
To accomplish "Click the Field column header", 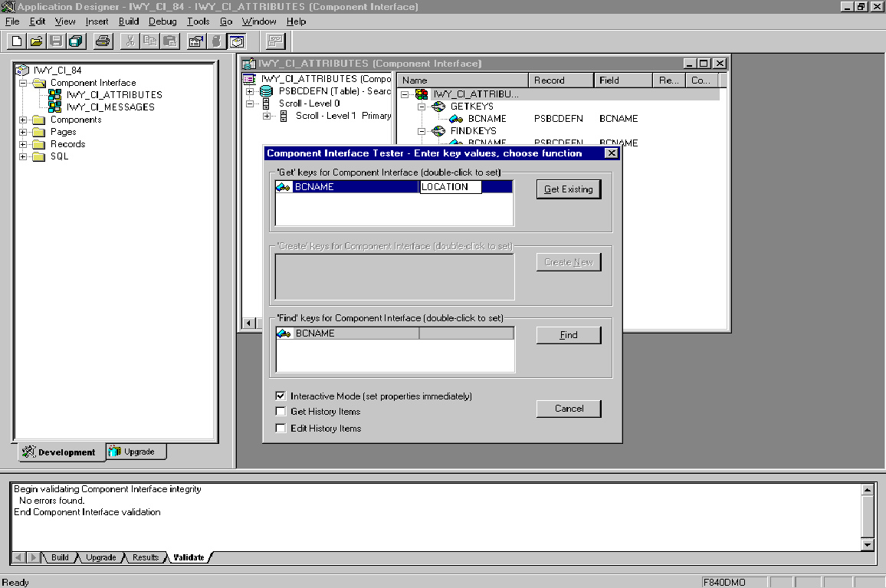I will click(x=623, y=80).
